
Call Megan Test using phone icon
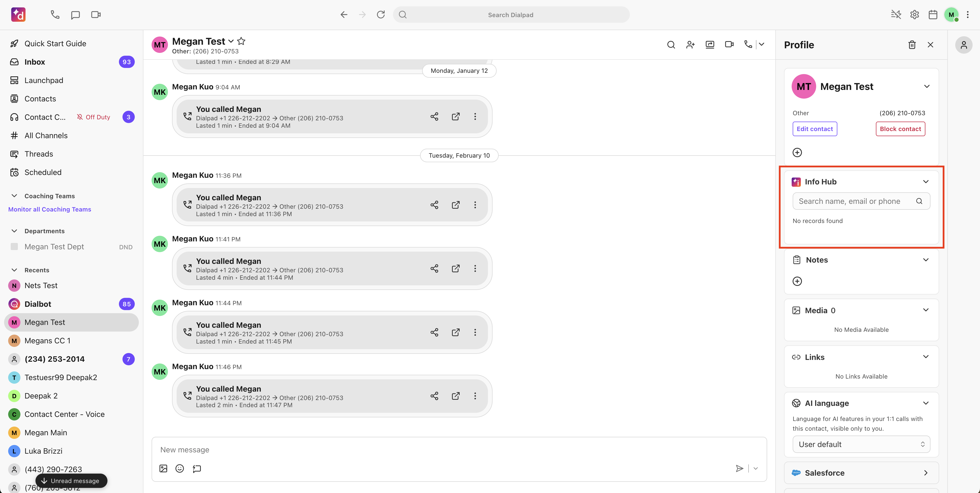click(x=748, y=44)
